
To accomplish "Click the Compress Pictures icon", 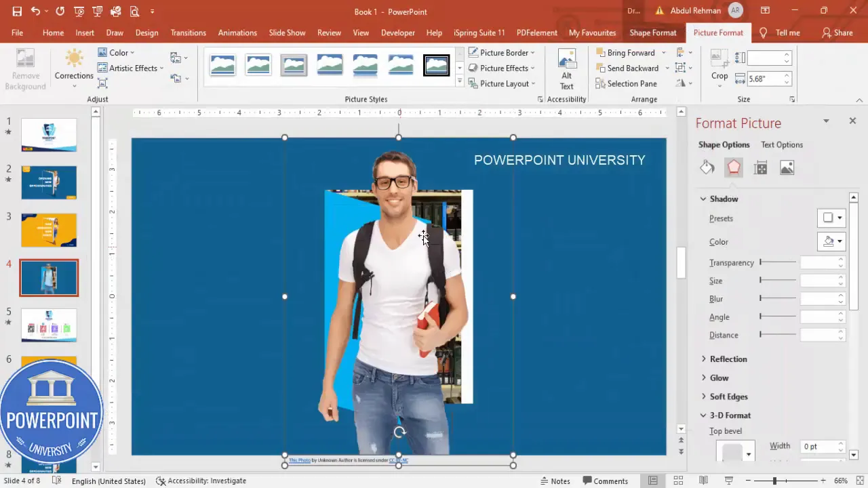I will (x=102, y=83).
